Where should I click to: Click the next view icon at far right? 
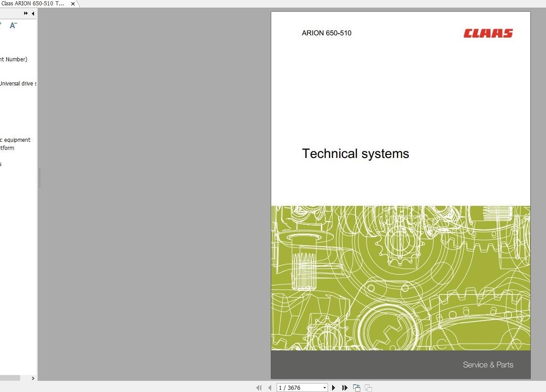coord(367,388)
